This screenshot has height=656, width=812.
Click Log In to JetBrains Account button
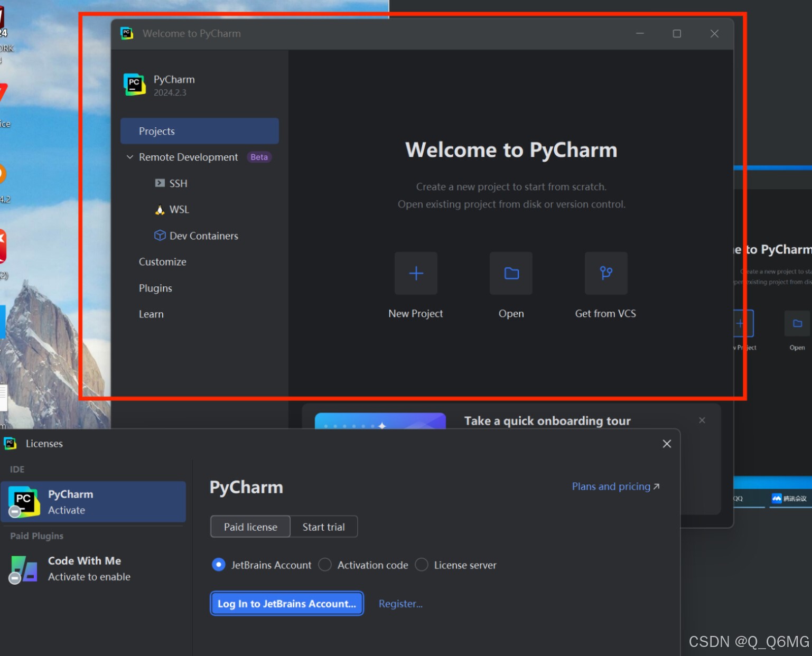click(x=287, y=603)
